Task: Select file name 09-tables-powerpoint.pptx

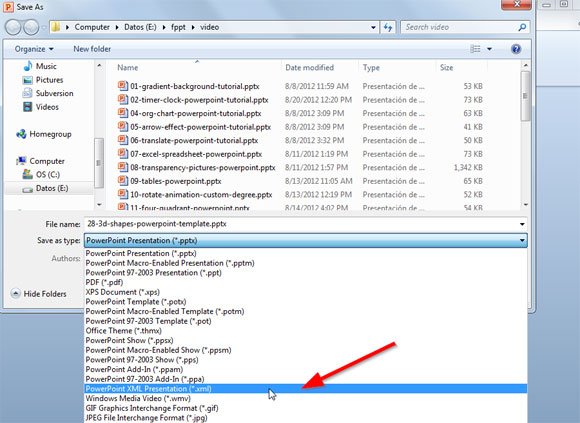Action: pos(176,181)
